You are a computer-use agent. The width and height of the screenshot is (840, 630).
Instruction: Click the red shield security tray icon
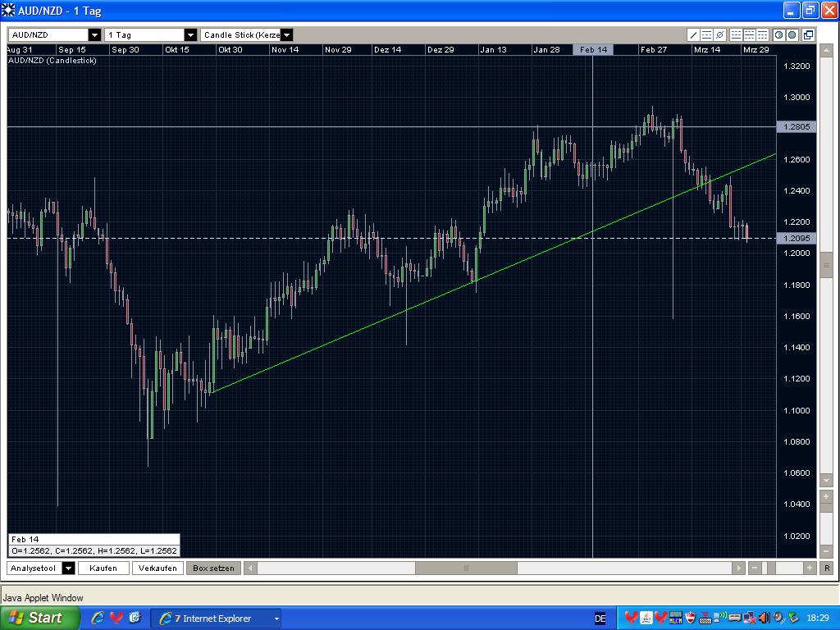point(691,619)
